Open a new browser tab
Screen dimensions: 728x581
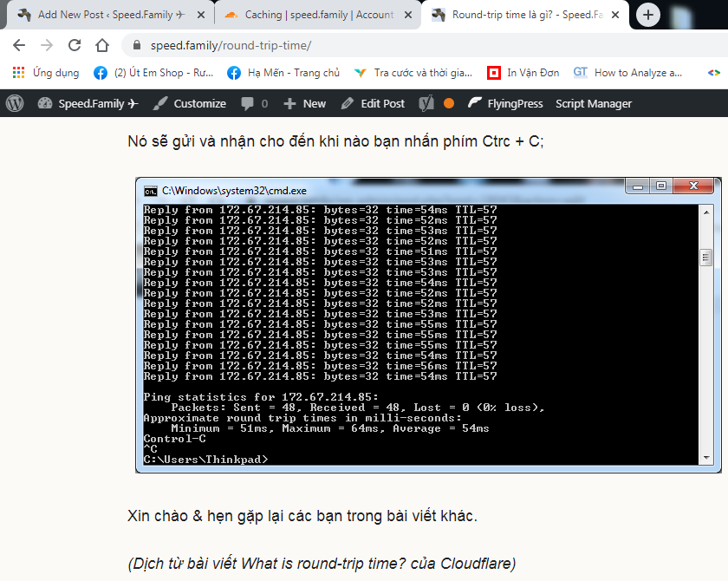[649, 15]
